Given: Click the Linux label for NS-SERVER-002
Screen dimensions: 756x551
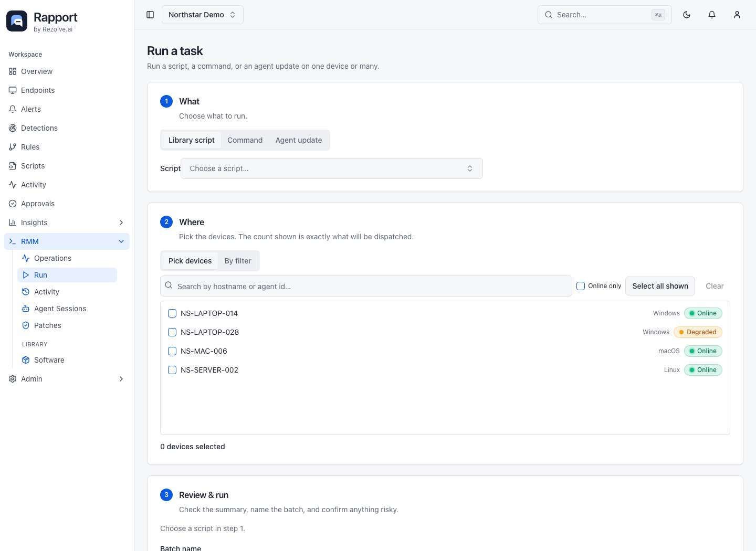Looking at the screenshot, I should 672,370.
